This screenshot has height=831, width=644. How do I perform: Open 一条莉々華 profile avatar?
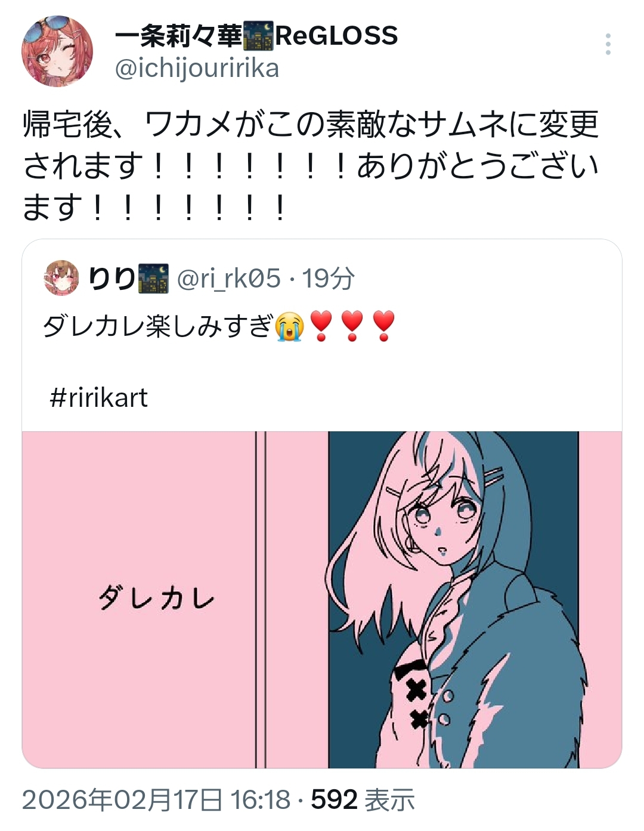click(57, 51)
